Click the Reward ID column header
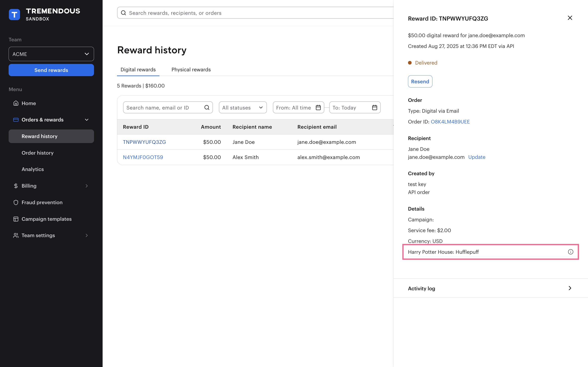Image resolution: width=588 pixels, height=367 pixels. tap(136, 127)
